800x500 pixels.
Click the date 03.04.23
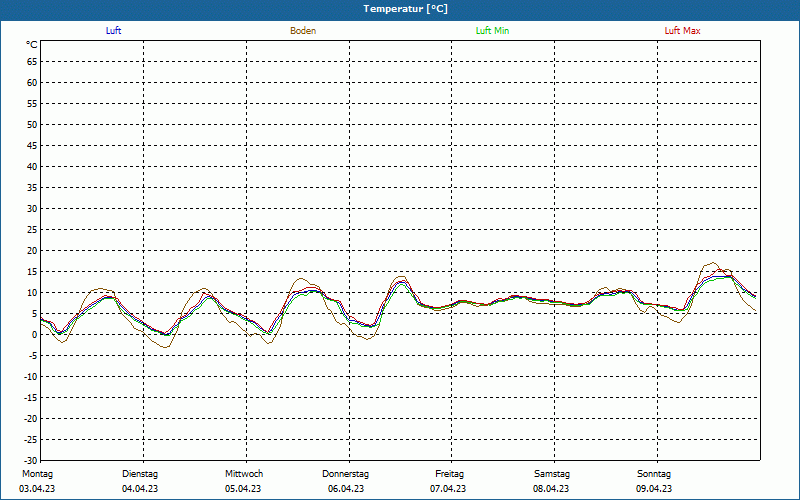(x=37, y=489)
